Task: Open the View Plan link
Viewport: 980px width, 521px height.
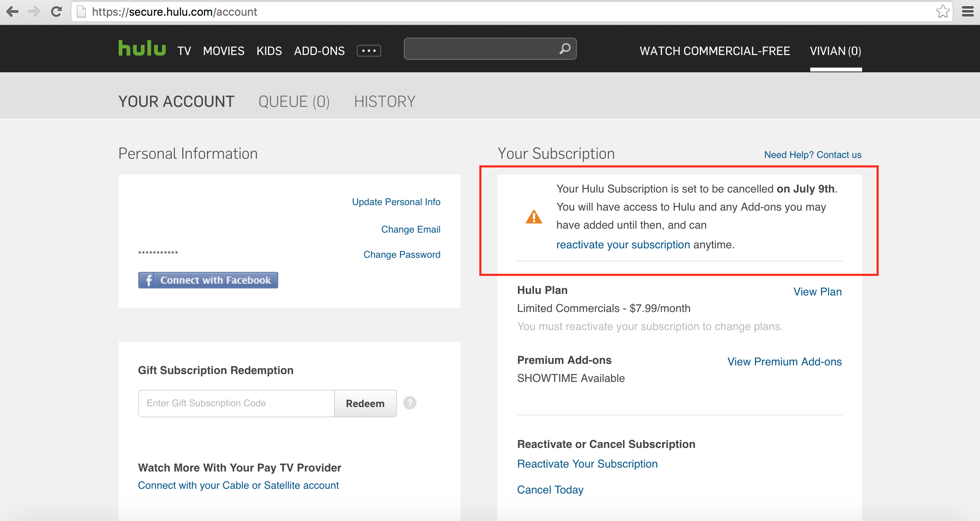Action: pyautogui.click(x=817, y=292)
